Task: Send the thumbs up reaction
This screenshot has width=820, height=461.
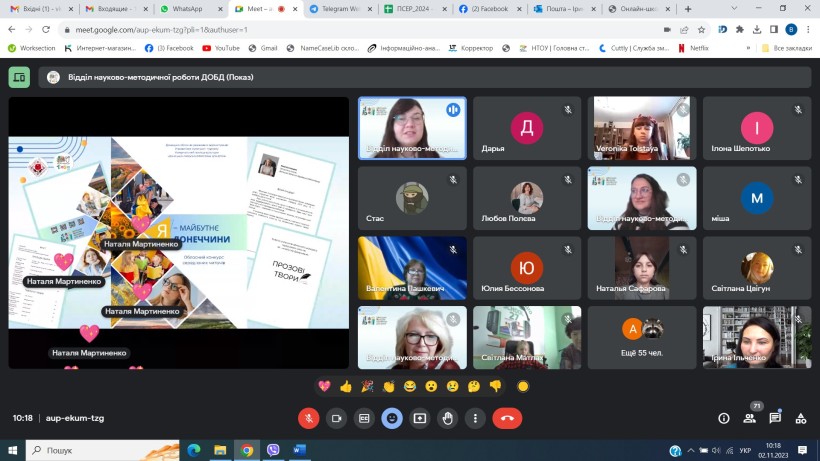Action: (x=346, y=386)
